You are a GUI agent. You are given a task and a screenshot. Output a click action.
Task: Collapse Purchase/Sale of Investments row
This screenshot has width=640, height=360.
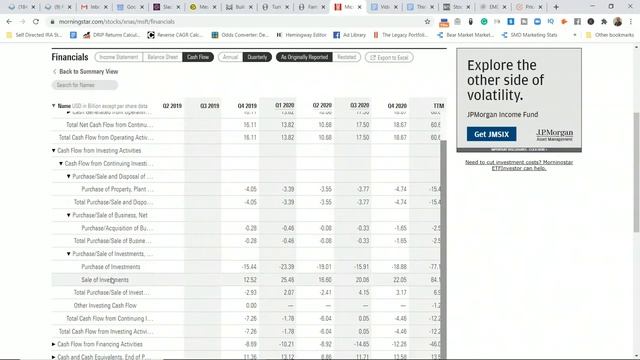(69, 254)
